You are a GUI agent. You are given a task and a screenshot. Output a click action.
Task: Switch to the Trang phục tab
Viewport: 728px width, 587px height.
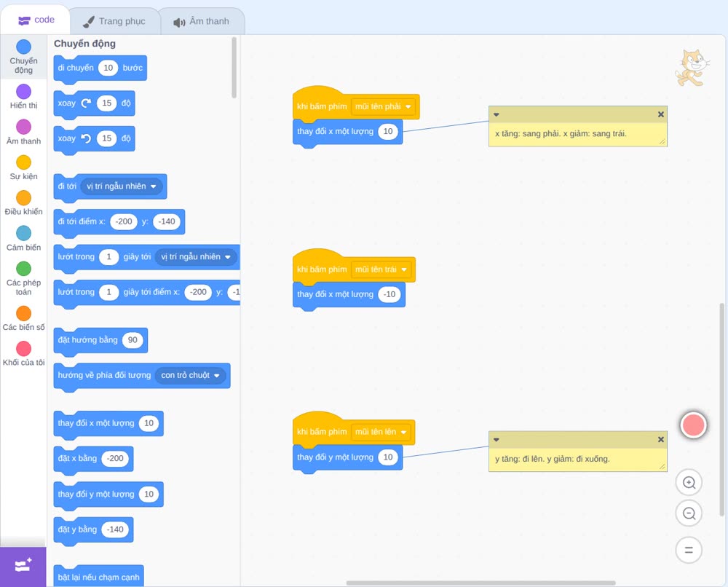click(x=115, y=21)
